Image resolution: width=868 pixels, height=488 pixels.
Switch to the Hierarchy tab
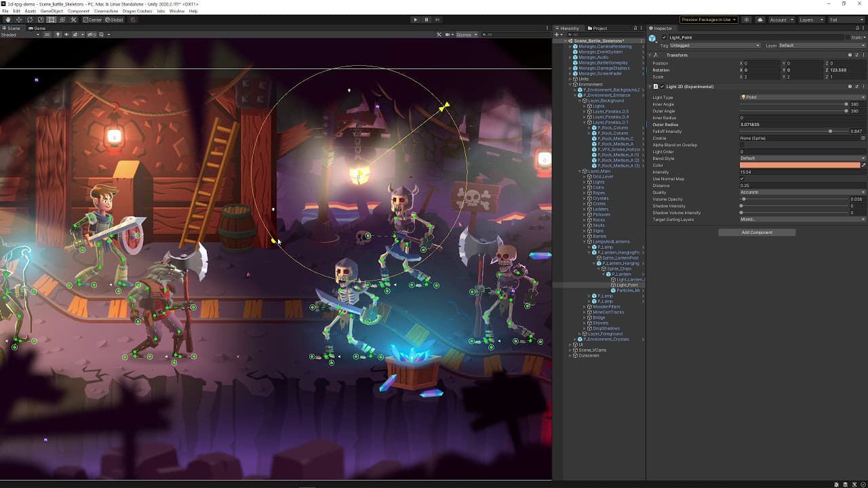pyautogui.click(x=568, y=28)
